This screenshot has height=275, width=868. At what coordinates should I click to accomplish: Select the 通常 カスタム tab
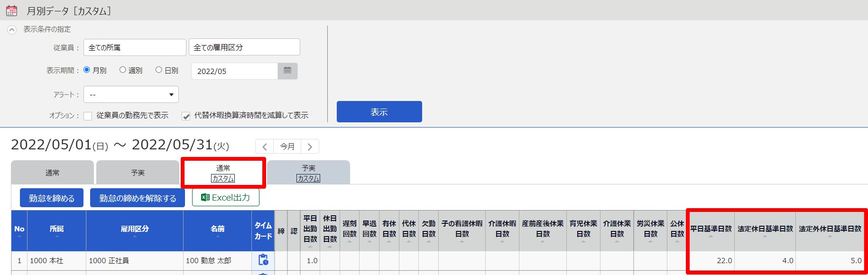point(223,173)
